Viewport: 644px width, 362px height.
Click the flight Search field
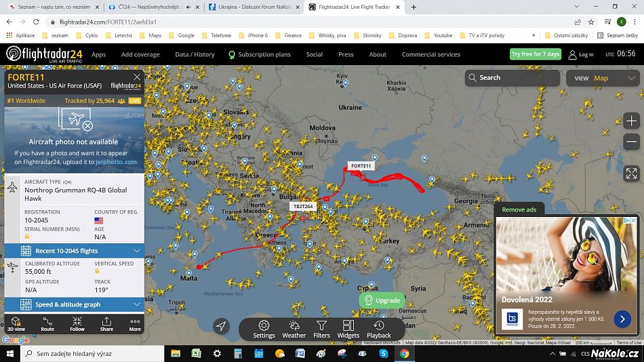512,78
